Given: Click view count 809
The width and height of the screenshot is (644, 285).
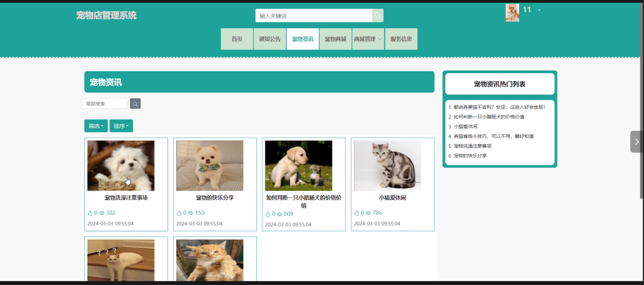Looking at the screenshot, I should click(288, 214).
